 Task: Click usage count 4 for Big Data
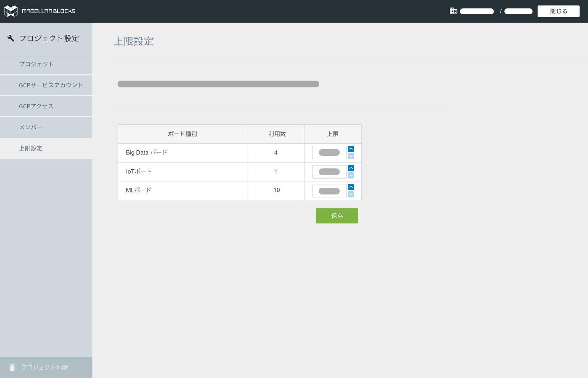pos(276,152)
